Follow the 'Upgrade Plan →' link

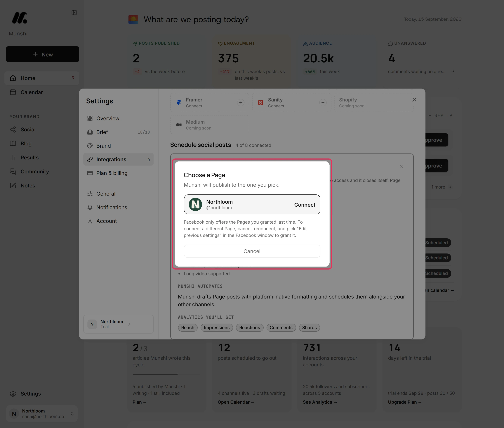click(x=405, y=402)
